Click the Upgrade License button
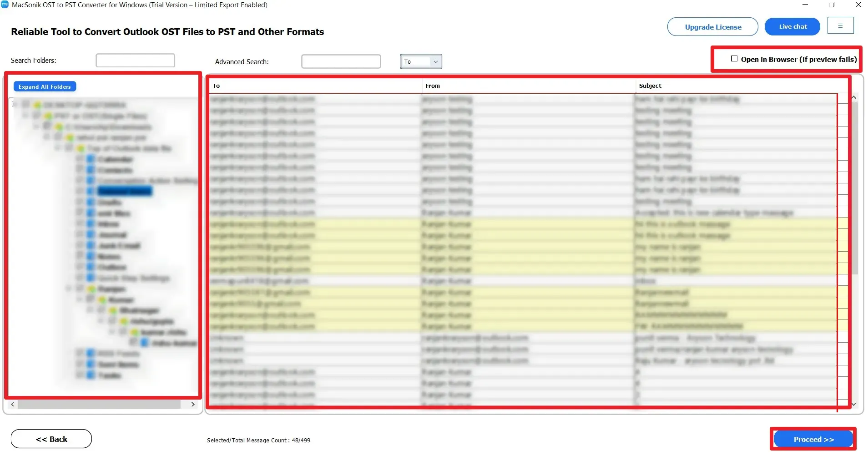Image resolution: width=868 pixels, height=456 pixels. [713, 26]
